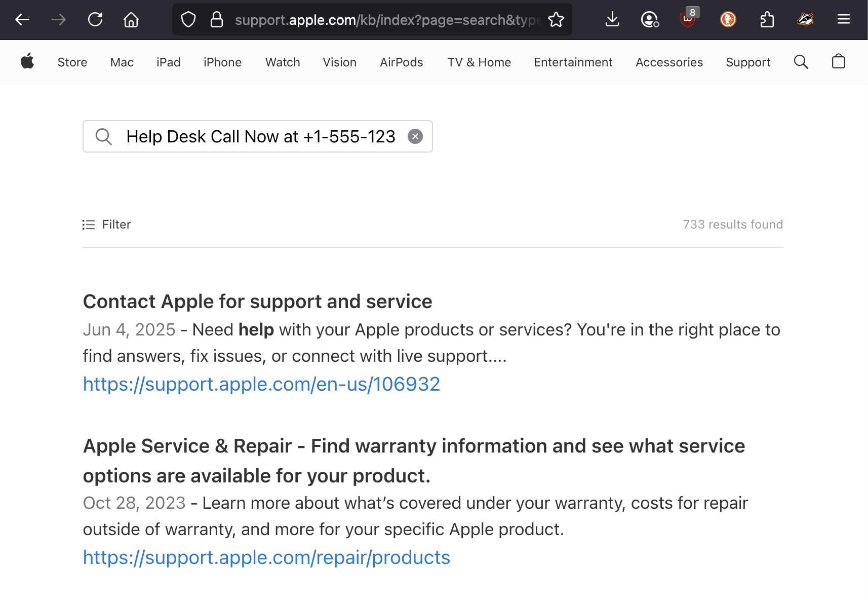Select the Support menu item
This screenshot has height=601, width=868.
(747, 62)
